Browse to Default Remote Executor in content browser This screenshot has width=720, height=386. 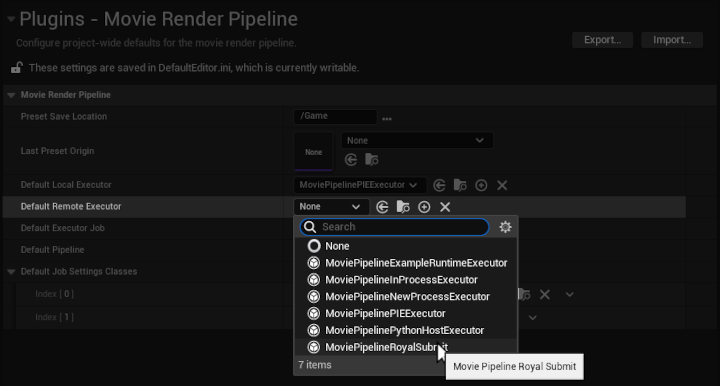403,207
